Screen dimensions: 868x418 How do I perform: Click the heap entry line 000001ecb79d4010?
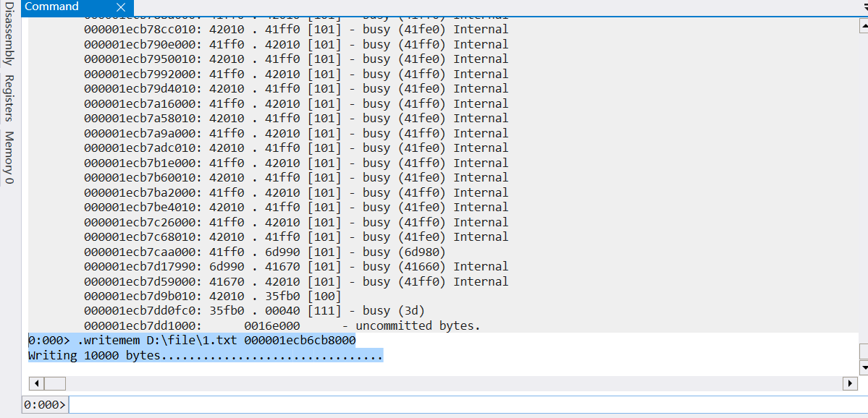[x=296, y=88]
